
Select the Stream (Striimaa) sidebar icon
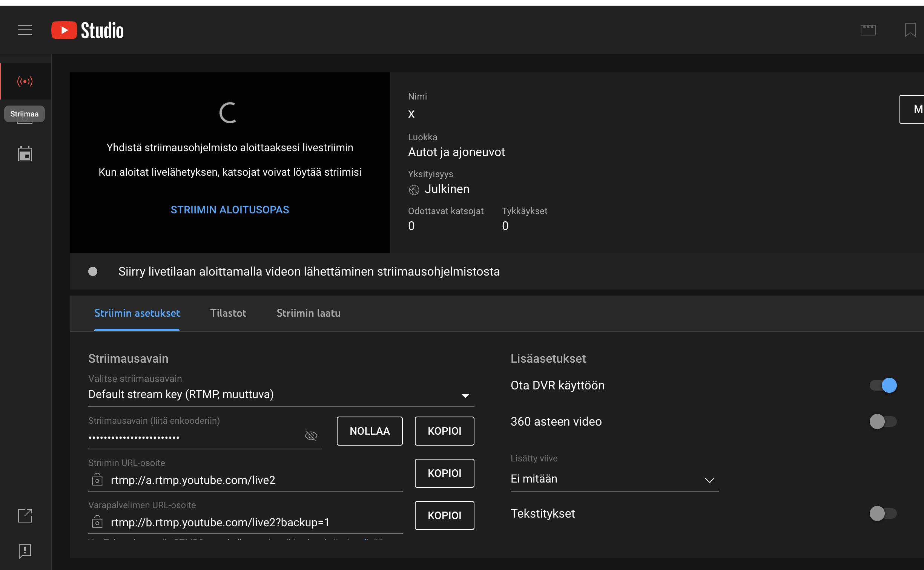(25, 81)
